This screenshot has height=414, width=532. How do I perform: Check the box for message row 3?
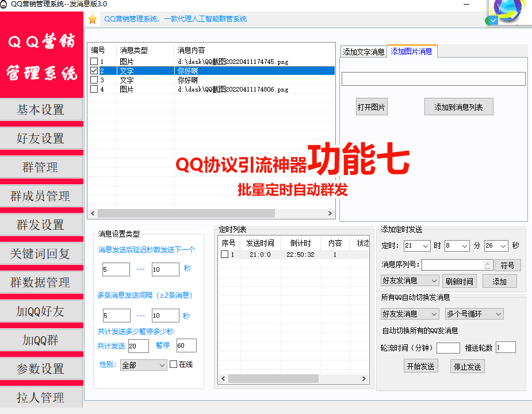tap(94, 80)
